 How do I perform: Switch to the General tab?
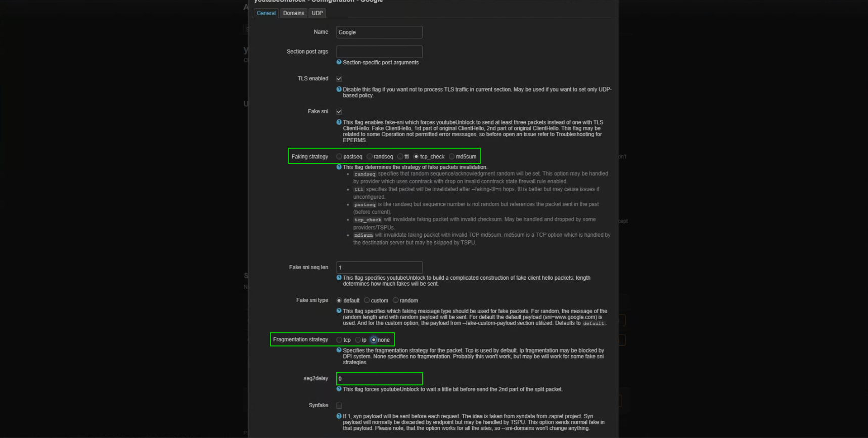pyautogui.click(x=266, y=13)
